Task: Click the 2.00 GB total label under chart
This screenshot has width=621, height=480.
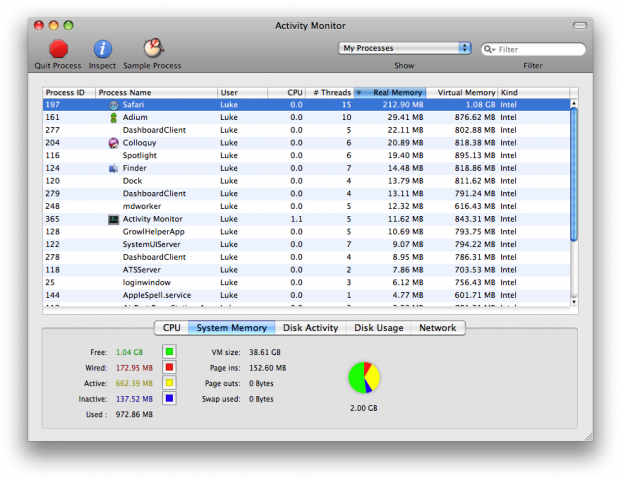Action: (x=364, y=408)
